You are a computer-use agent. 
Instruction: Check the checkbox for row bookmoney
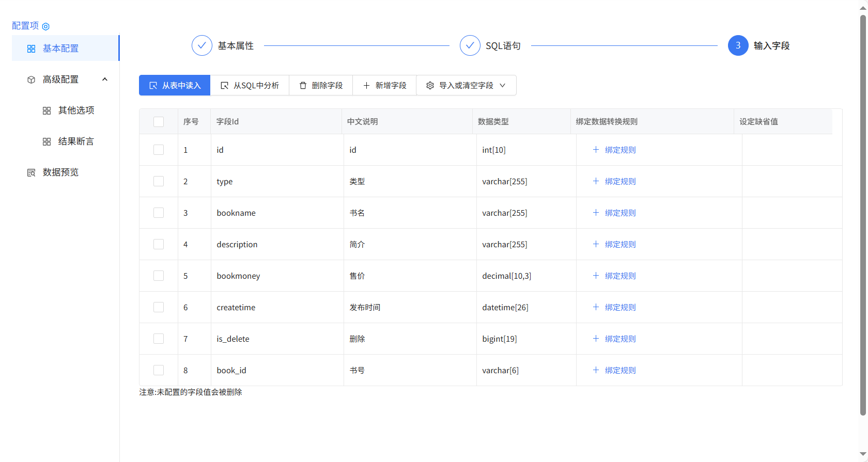(x=159, y=276)
